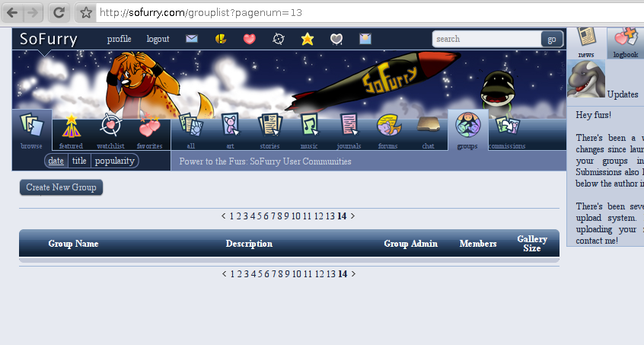Screen dimensions: 644x345
Task: Click the browser forward arrow
Action: tap(33, 13)
